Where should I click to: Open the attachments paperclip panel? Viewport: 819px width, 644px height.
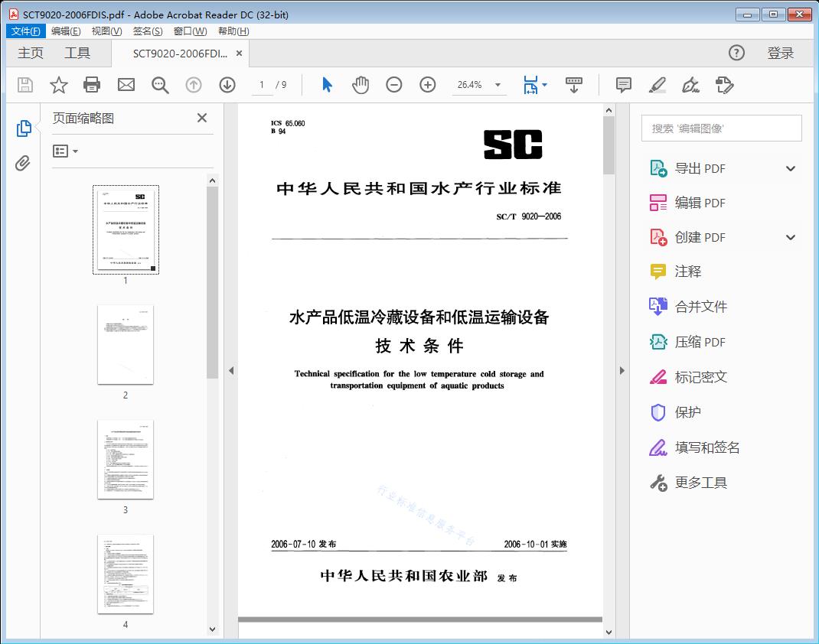tap(23, 163)
